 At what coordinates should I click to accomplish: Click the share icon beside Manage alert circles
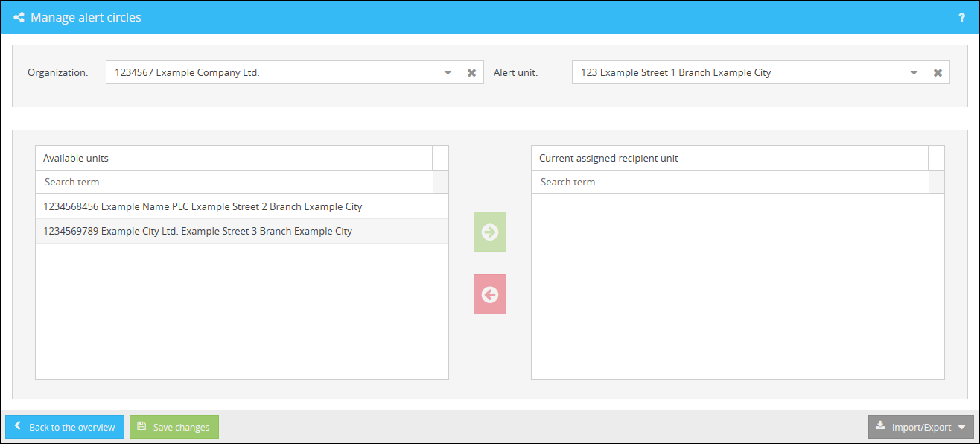pos(19,17)
